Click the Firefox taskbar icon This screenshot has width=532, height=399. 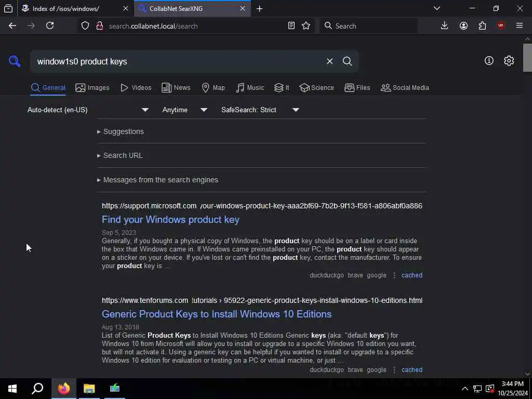(64, 389)
